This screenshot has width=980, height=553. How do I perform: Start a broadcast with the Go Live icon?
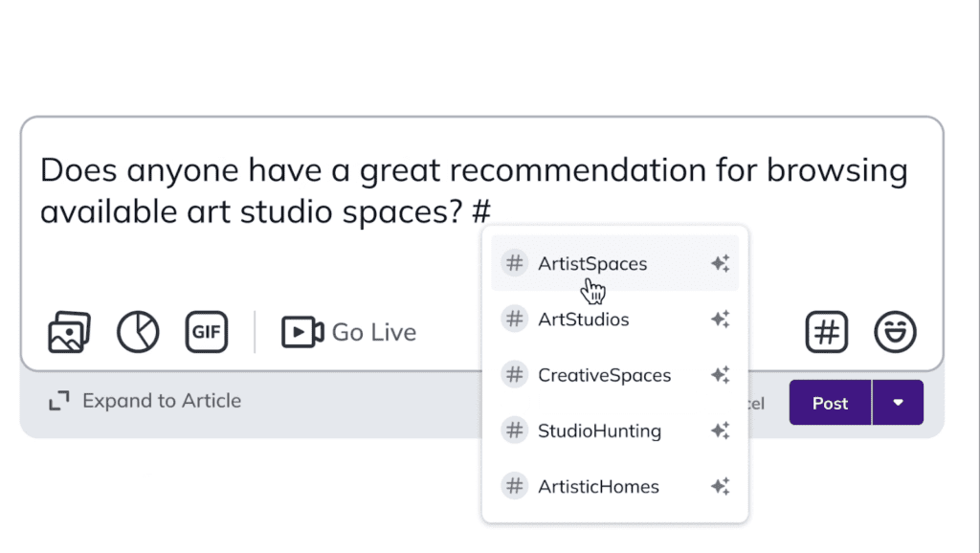point(302,332)
